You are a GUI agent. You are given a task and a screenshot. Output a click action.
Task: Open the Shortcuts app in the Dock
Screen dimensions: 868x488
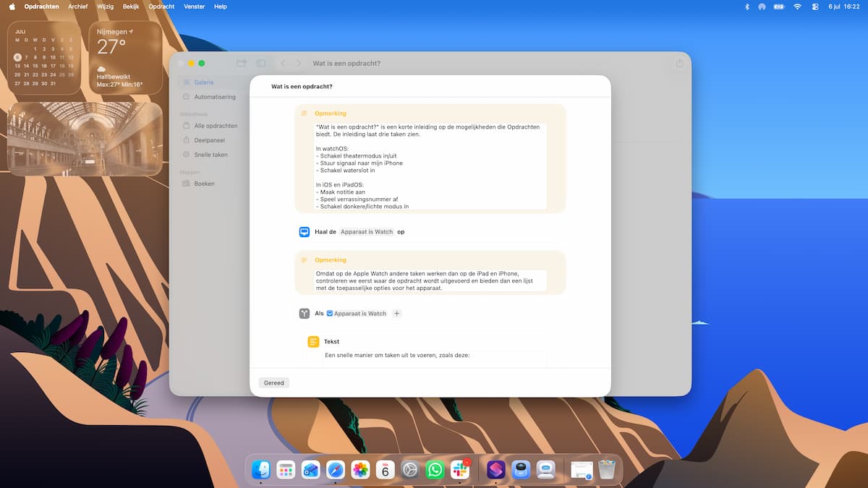coord(496,470)
